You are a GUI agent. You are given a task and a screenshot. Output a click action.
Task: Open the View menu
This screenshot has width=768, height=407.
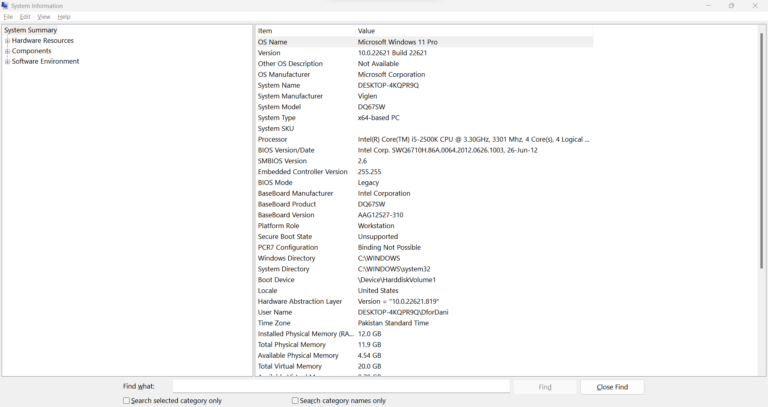44,17
